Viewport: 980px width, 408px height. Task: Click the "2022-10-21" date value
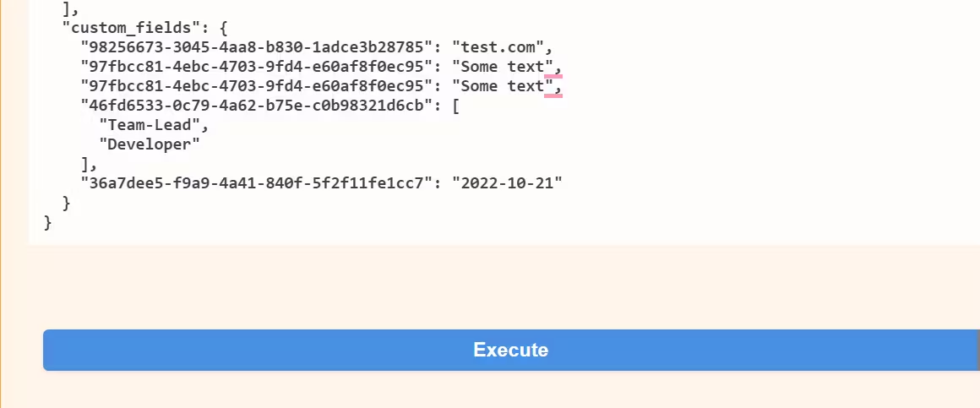[x=508, y=183]
